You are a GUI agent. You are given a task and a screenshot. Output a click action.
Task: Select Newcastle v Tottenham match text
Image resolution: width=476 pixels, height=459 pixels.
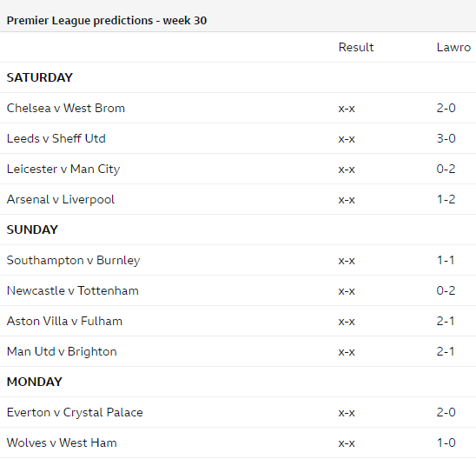click(73, 290)
